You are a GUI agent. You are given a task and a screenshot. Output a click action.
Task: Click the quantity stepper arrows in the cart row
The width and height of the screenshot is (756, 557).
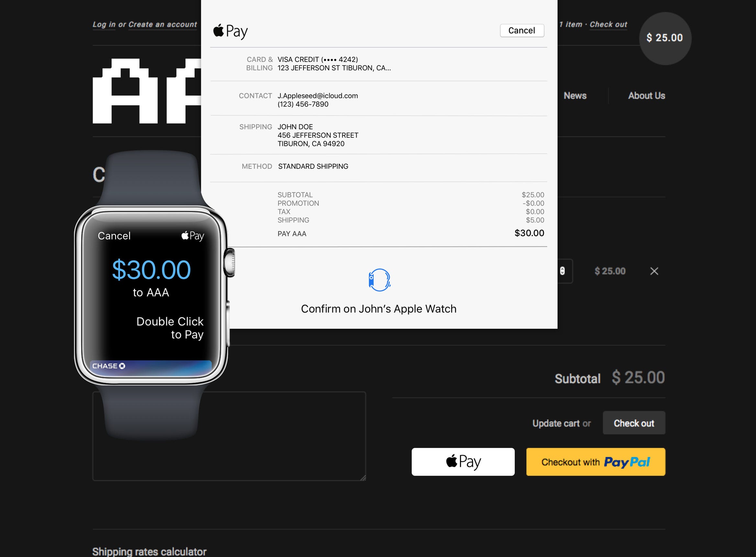click(x=562, y=271)
